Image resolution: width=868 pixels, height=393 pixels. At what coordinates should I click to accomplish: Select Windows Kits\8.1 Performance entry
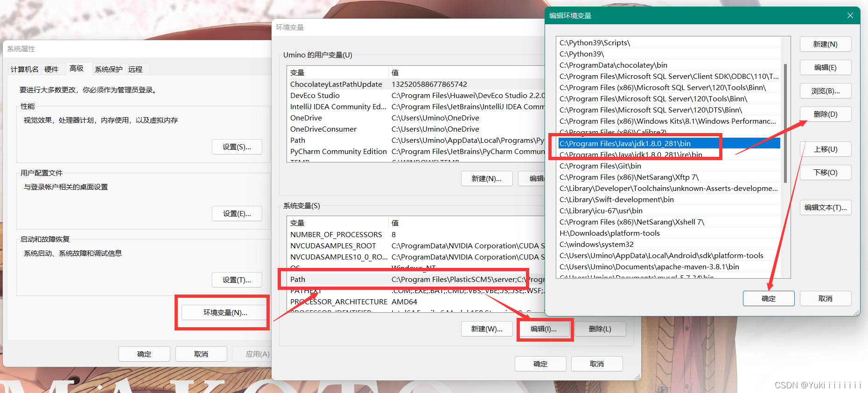tap(669, 121)
